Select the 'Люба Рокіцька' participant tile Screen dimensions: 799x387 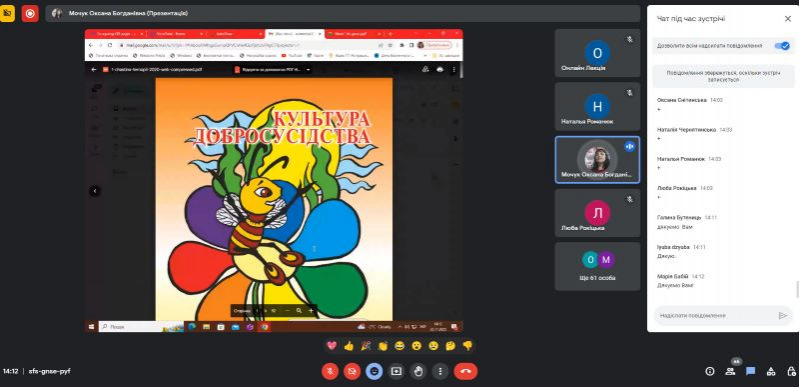coord(597,213)
